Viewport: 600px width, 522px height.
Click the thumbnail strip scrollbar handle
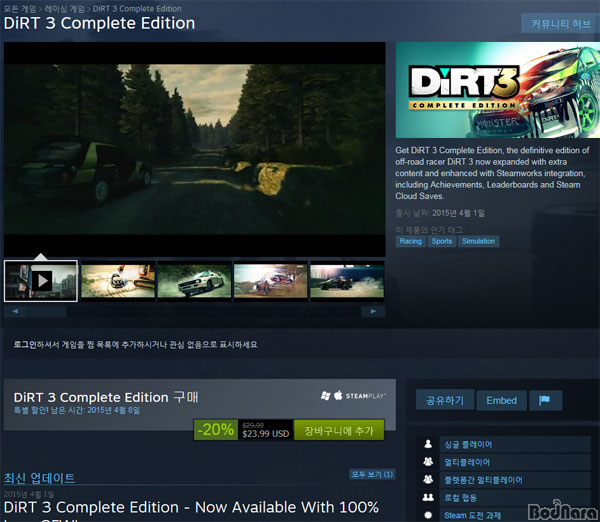click(x=47, y=312)
